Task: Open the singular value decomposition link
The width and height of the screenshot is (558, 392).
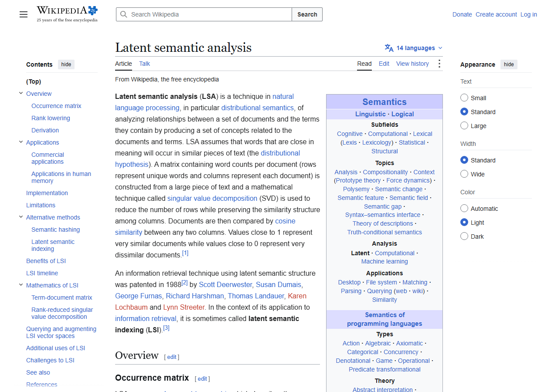Action: (x=212, y=198)
